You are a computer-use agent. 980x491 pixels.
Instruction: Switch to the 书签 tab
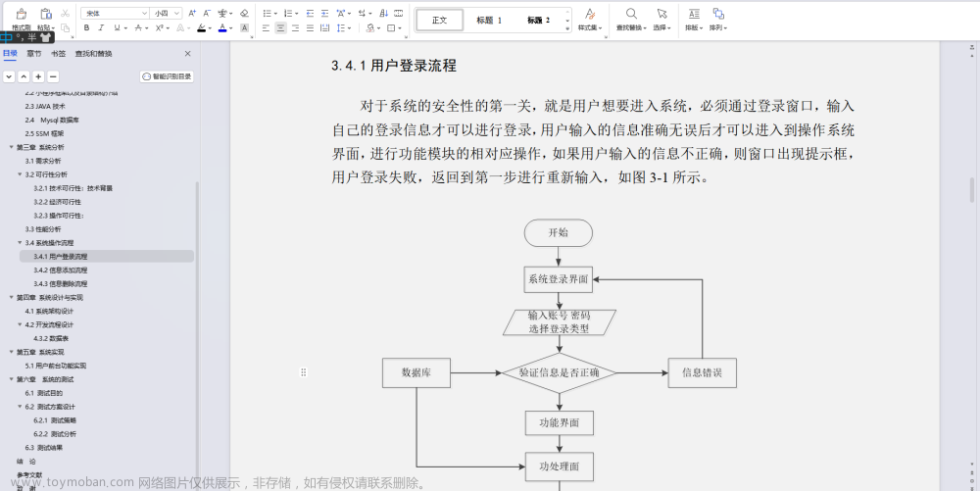58,54
